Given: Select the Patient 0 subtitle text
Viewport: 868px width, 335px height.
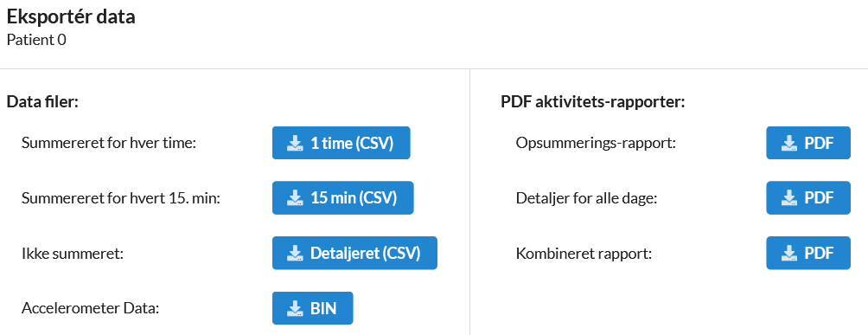Looking at the screenshot, I should coord(36,41).
